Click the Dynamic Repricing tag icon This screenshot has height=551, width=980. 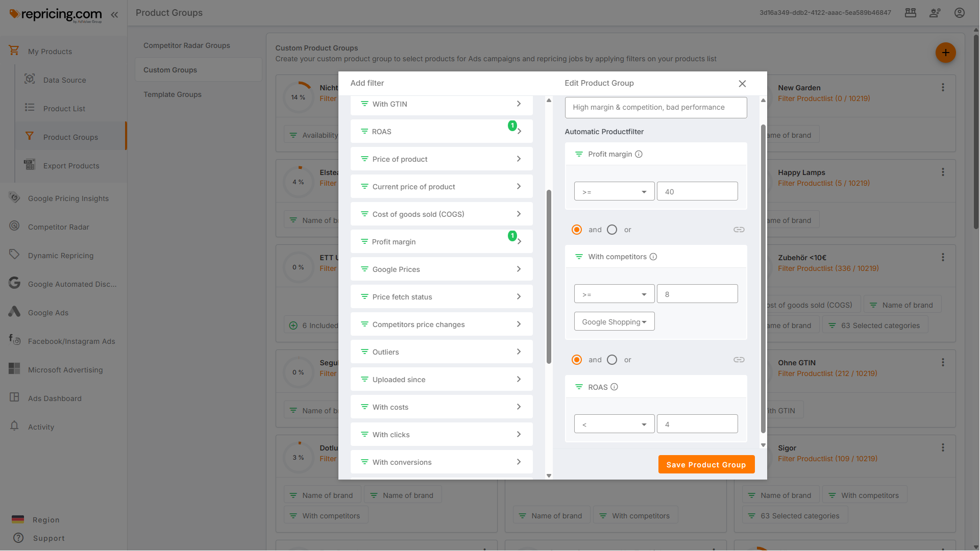14,255
